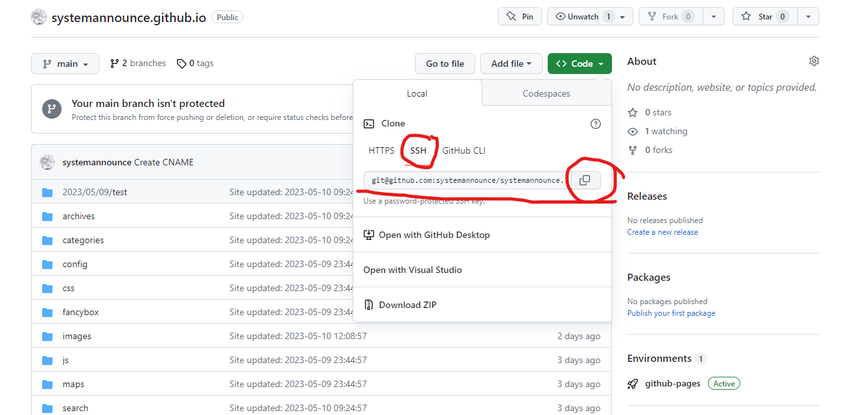868x415 pixels.
Task: Open the maps folder
Action: coord(73,384)
